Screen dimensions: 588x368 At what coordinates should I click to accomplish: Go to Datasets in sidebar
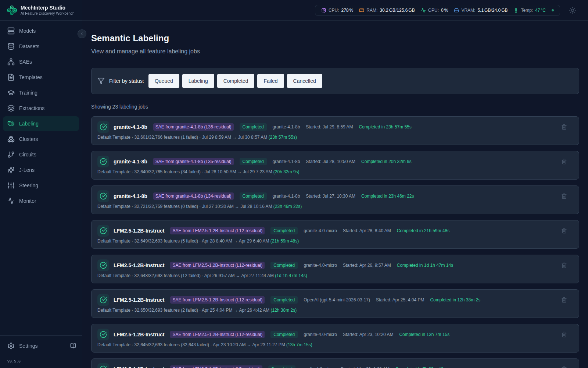pos(41,46)
